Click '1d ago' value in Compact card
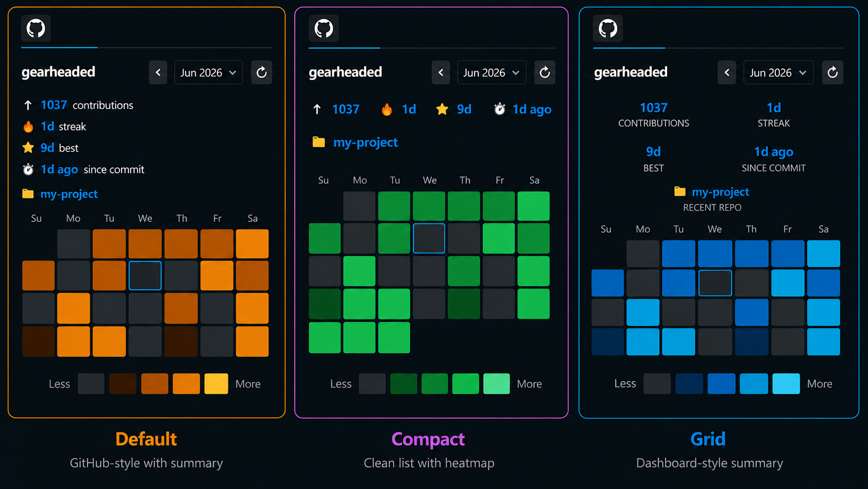868x489 pixels. (x=532, y=109)
